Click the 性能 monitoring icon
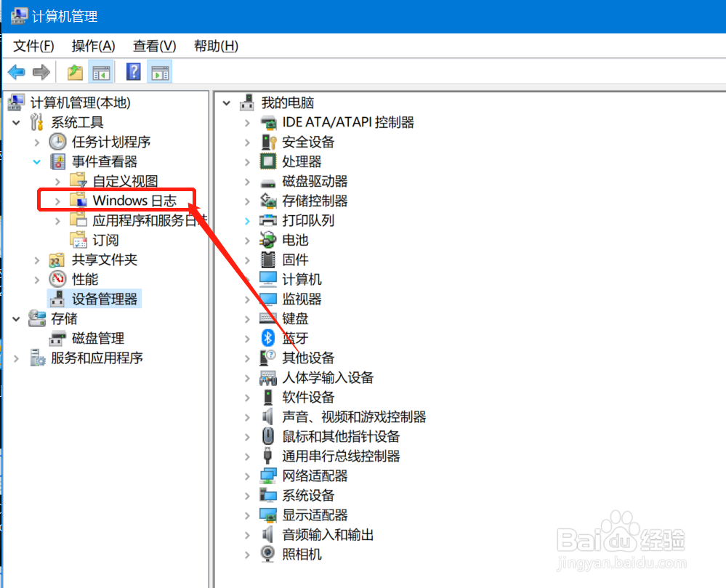This screenshot has width=726, height=588. (57, 278)
